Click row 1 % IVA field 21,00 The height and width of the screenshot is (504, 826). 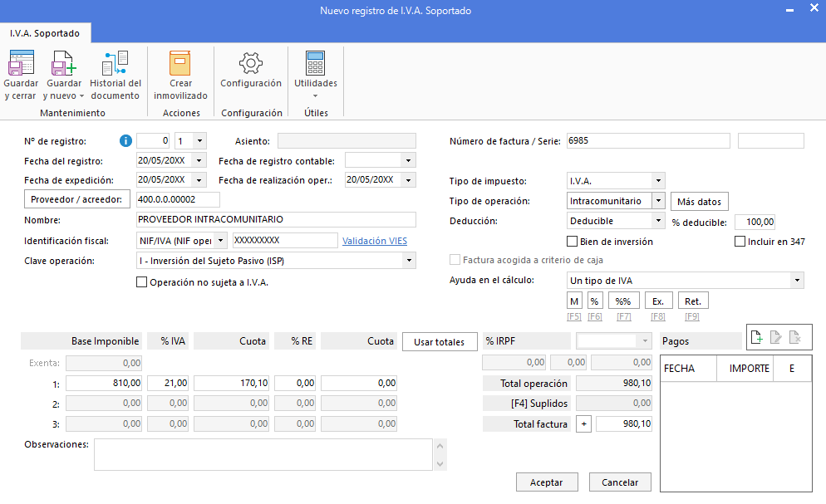point(168,383)
